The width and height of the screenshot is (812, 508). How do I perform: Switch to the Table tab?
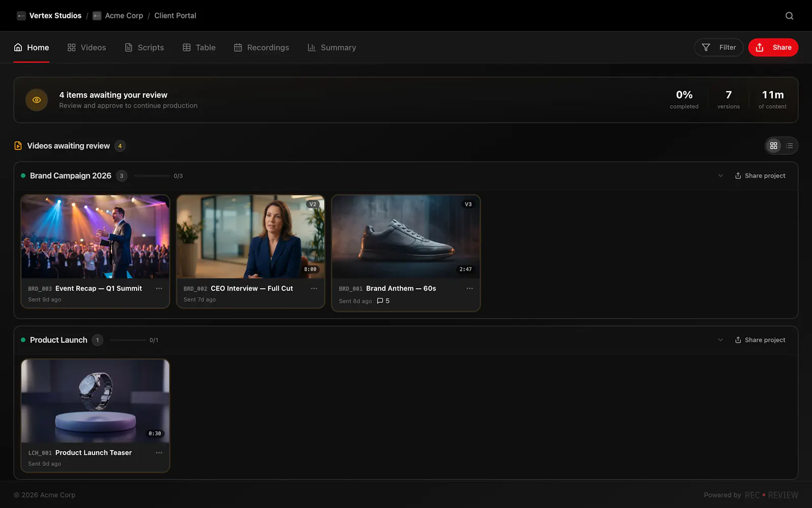pos(199,47)
